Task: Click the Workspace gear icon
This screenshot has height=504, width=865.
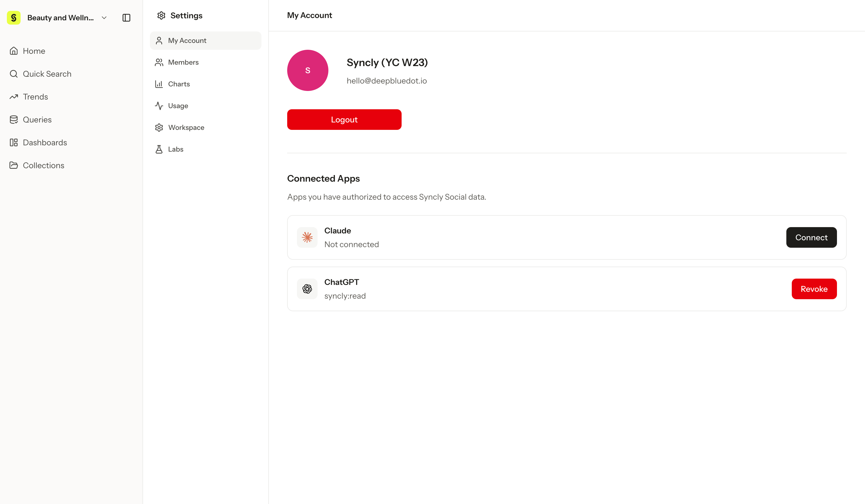Action: coord(159,127)
